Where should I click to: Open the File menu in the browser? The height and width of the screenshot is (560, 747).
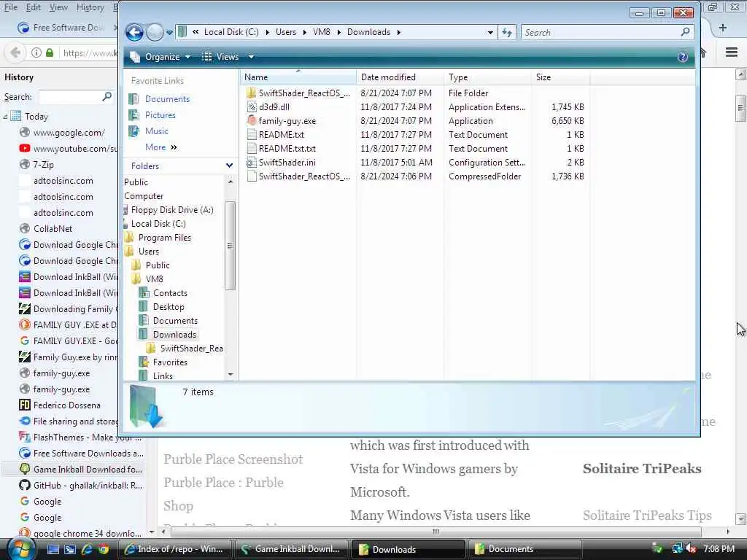pos(10,7)
